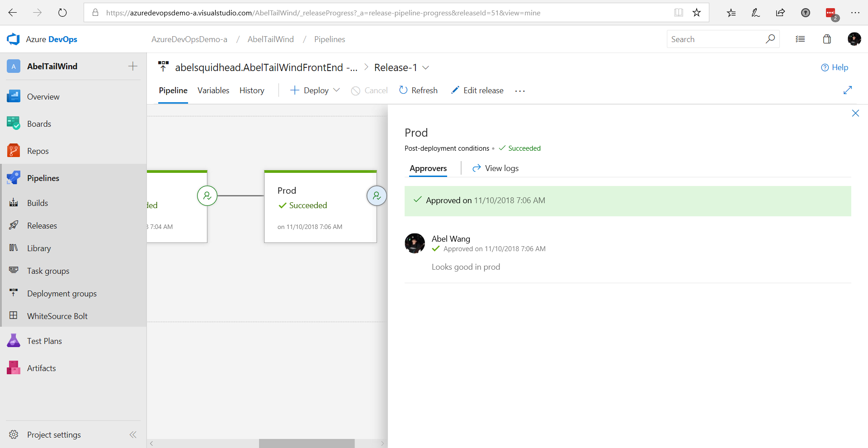The width and height of the screenshot is (868, 448).
Task: Click the 'Looks good in prod' comment
Action: coord(466,267)
